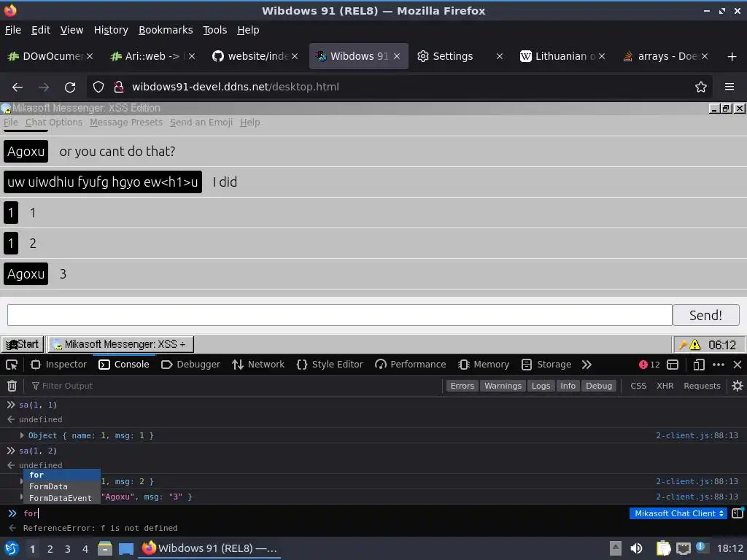
Task: Close the Settings browser tab
Action: click(x=499, y=57)
